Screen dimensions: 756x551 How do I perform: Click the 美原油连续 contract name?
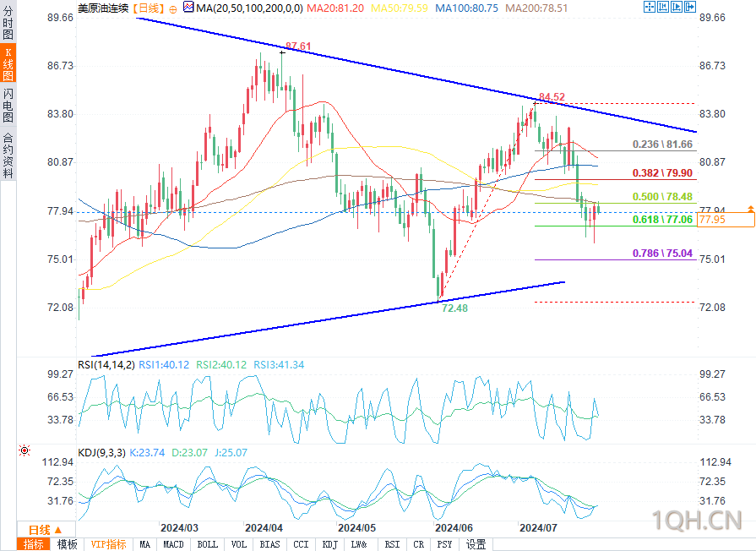pos(103,8)
